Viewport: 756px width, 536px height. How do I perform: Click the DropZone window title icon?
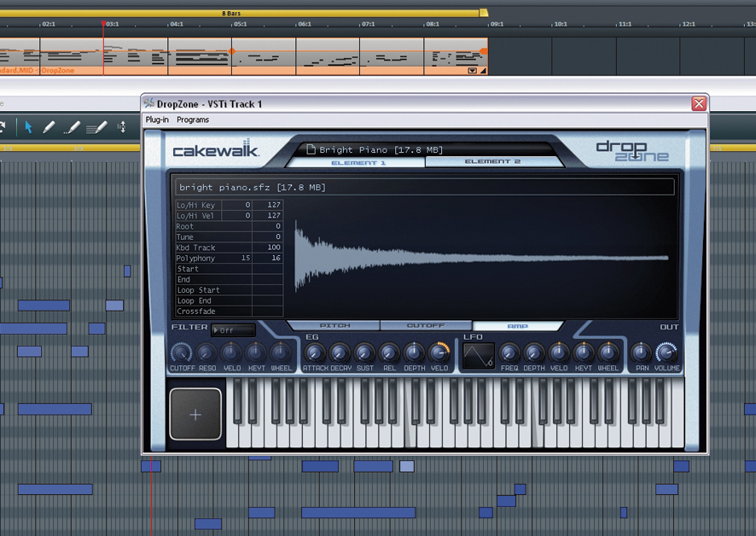(x=149, y=103)
